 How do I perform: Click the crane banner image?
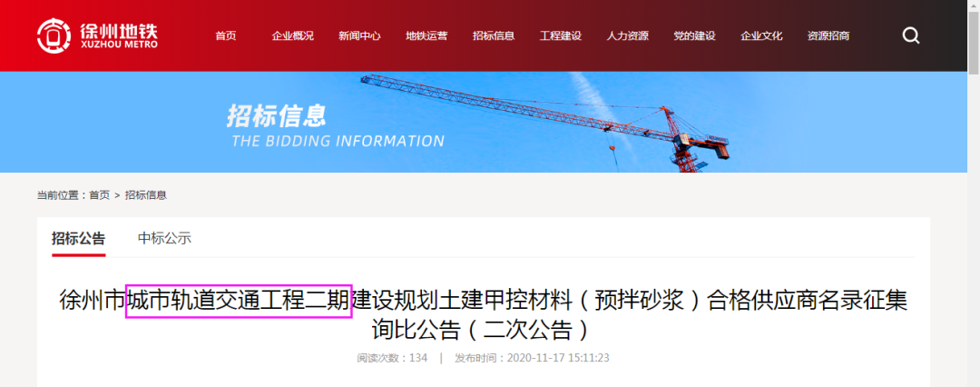[484, 122]
